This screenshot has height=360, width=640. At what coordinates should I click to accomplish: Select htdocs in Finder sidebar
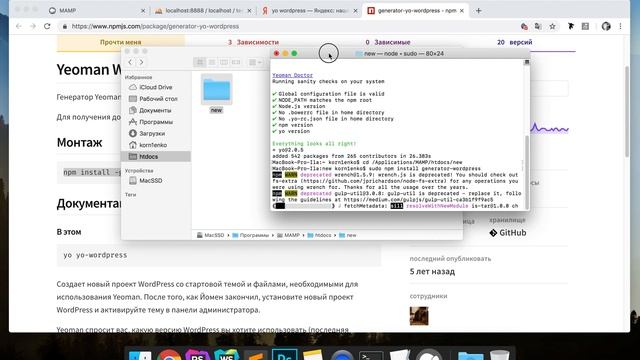coord(156,156)
